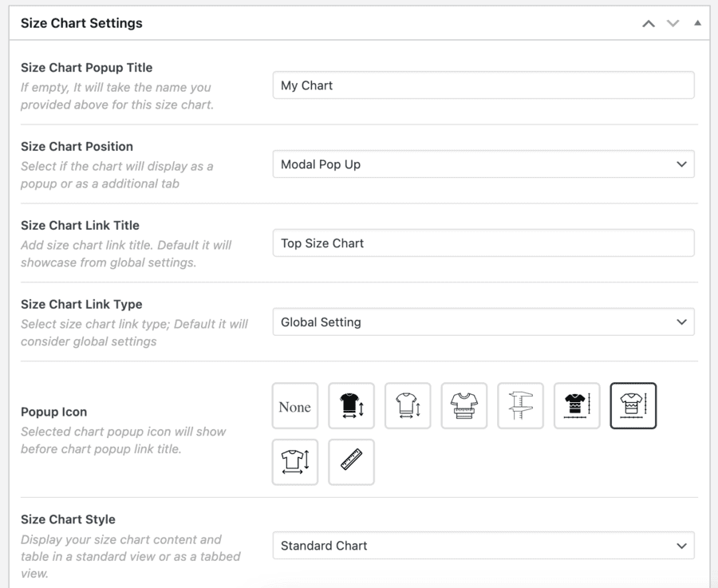This screenshot has height=588, width=718.
Task: Select the None popup icon option
Action: (x=295, y=406)
